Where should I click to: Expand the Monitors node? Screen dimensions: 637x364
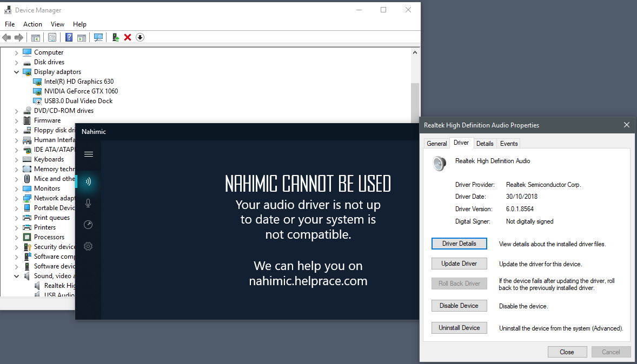(16, 189)
